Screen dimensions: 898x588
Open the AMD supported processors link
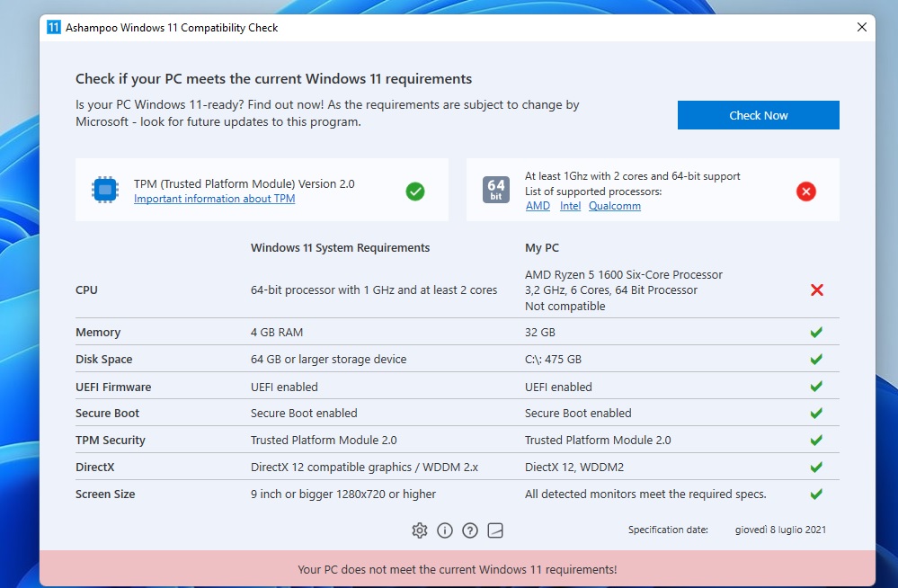(538, 206)
